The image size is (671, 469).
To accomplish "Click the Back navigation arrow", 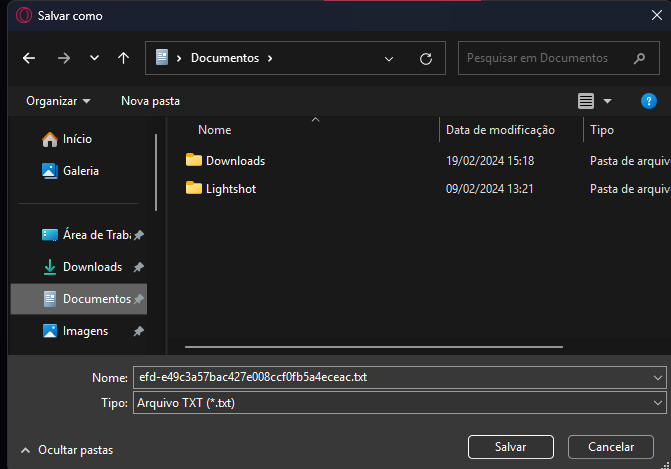I will (x=29, y=58).
